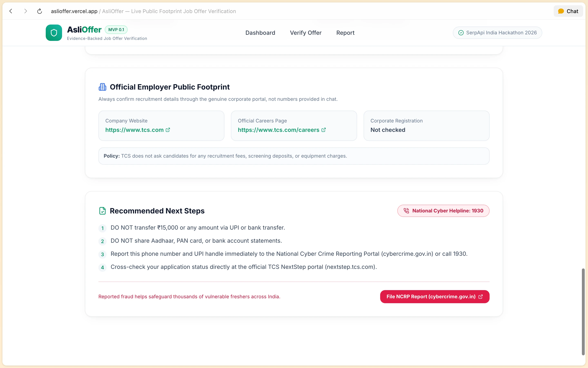Click the AsliOffer brand name
The image size is (588, 368).
click(x=84, y=29)
